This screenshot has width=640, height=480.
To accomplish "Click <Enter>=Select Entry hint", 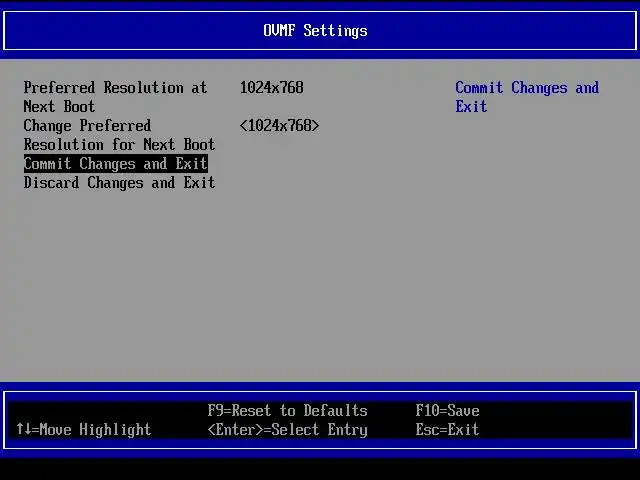I will click(x=287, y=430).
